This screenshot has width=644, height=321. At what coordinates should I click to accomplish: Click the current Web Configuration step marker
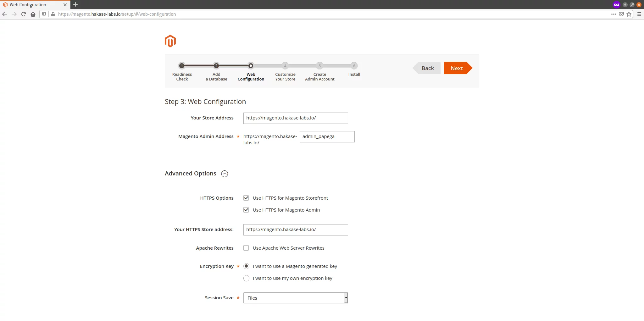(251, 66)
